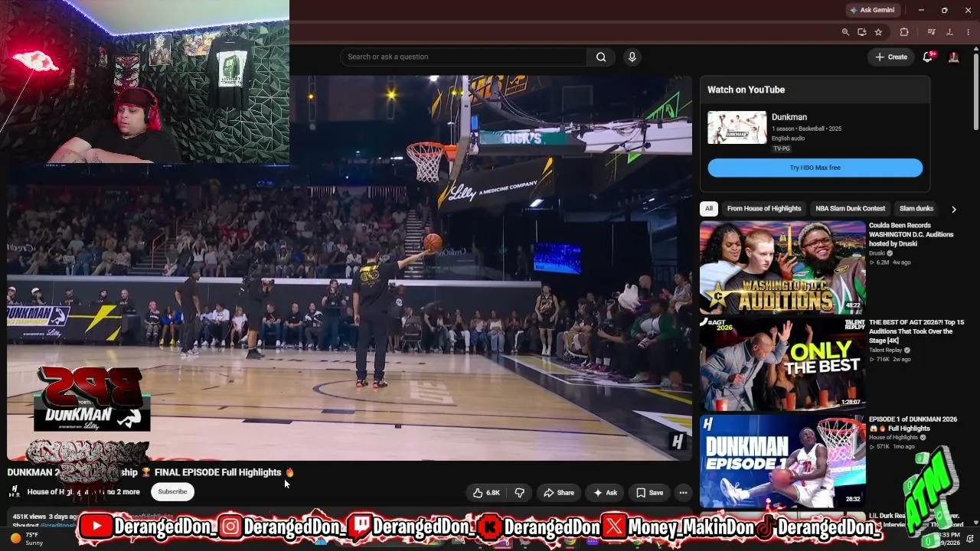Select the All filter chip
980x551 pixels.
pyautogui.click(x=709, y=208)
